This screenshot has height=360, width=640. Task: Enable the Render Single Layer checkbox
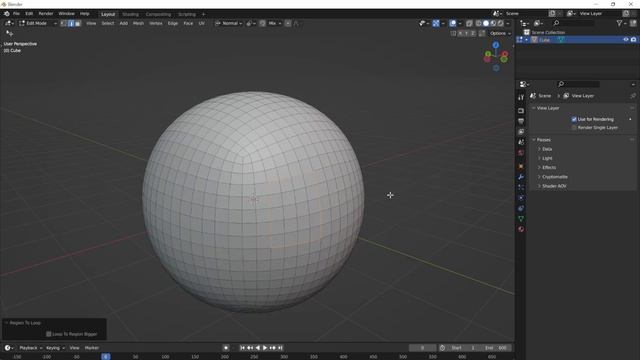[x=574, y=128]
